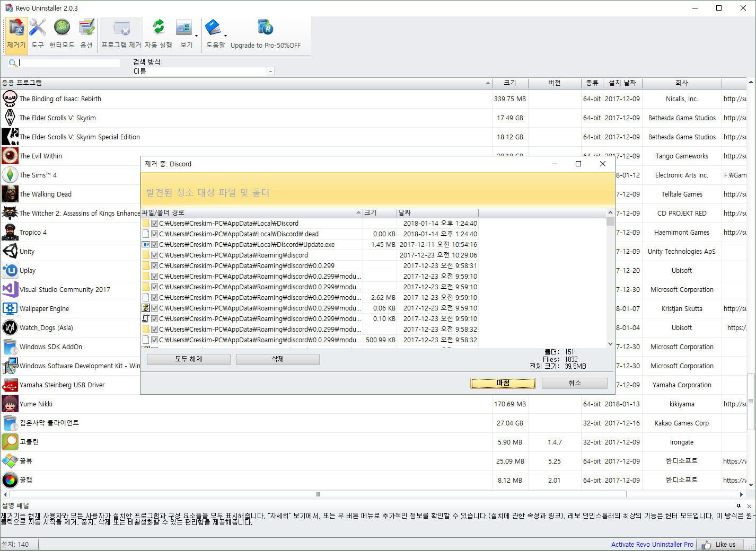The width and height of the screenshot is (756, 551).
Task: Pin the 설명 패널 description panel
Action: [x=739, y=506]
